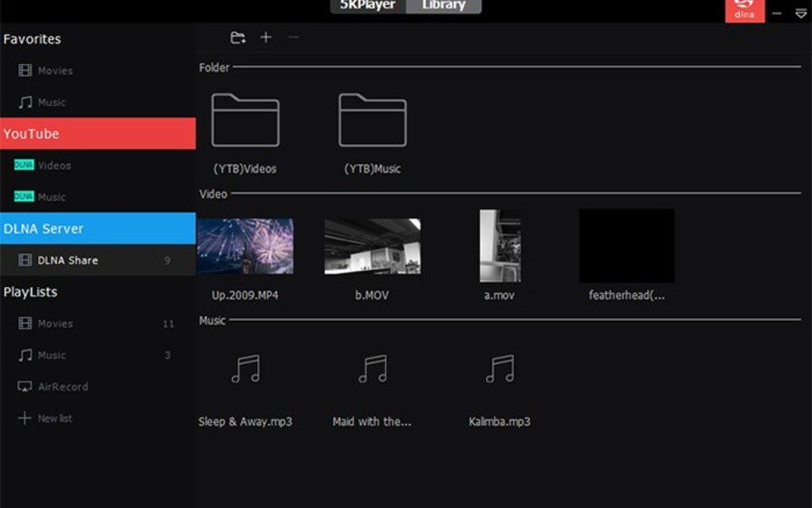Select the Up.2009.MP4 fireworks thumbnail
Screen dimensions: 812x508
(x=246, y=246)
